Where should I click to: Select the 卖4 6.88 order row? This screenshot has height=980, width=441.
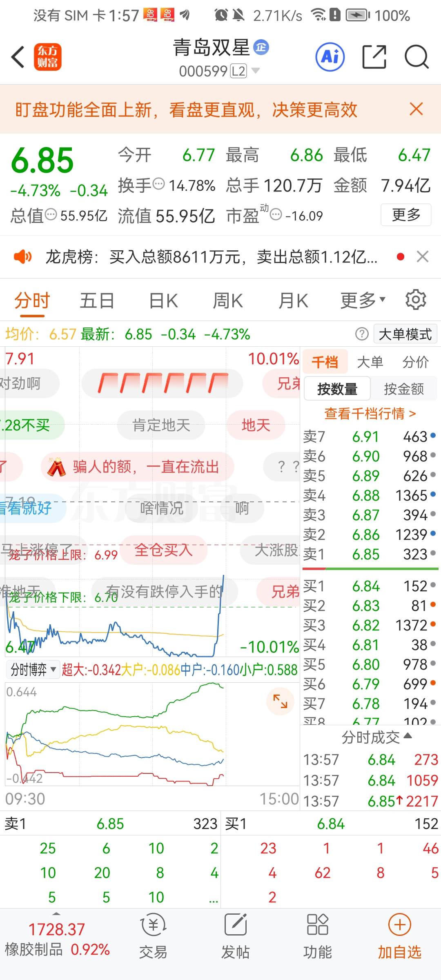pyautogui.click(x=370, y=495)
